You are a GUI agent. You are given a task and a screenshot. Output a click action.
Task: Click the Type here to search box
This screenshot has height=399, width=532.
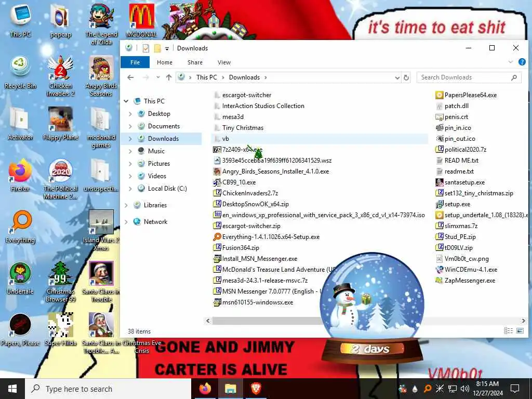[108, 389]
